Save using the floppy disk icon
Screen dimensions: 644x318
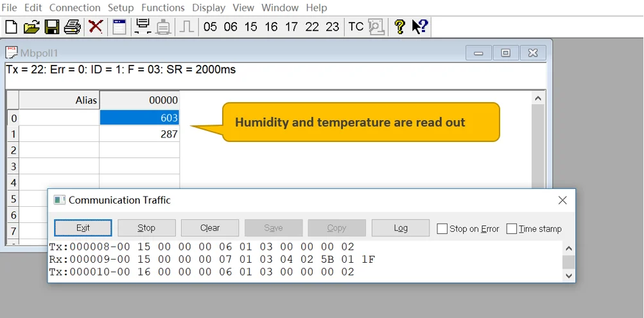[x=52, y=27]
